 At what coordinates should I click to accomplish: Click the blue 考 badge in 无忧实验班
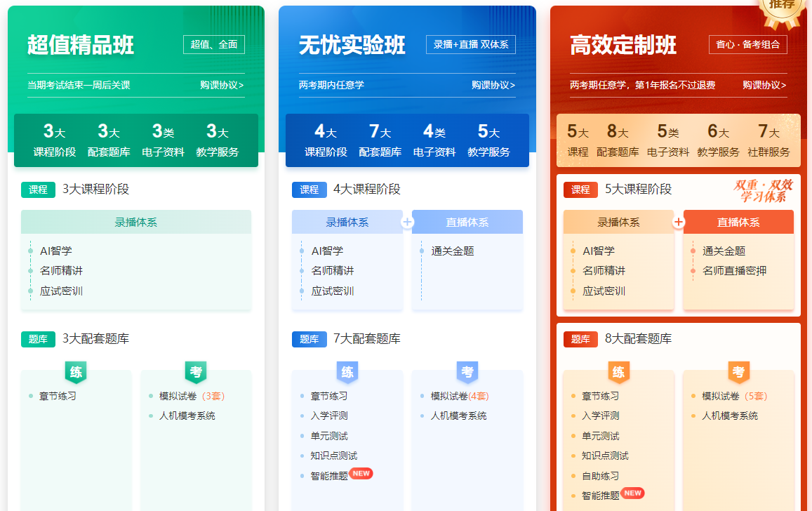tap(467, 372)
